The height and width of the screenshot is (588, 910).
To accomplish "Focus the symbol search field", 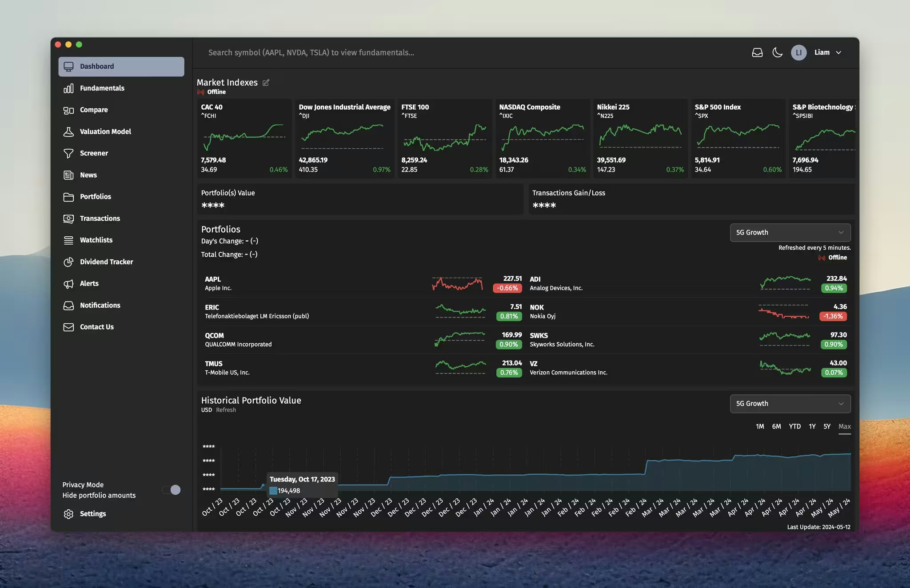I will 471,52.
